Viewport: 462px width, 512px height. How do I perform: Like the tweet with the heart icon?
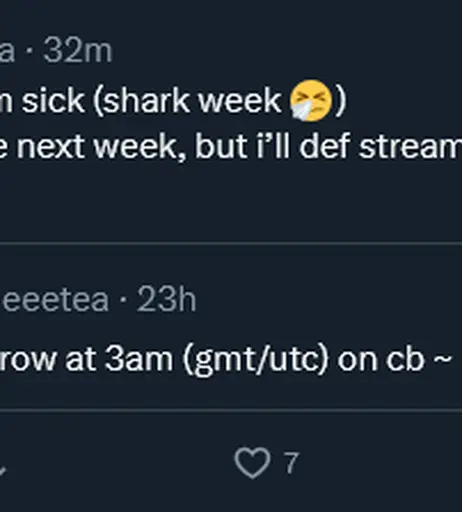click(252, 463)
